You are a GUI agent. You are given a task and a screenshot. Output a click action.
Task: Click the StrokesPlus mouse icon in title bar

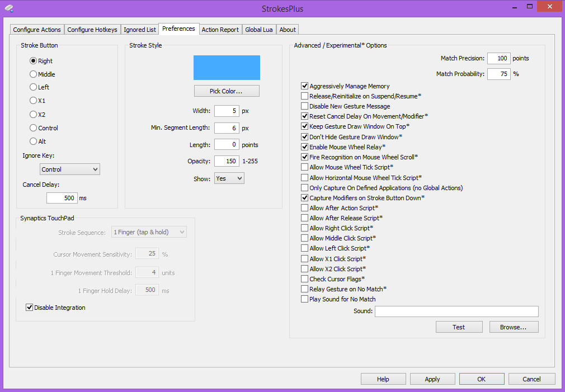click(9, 8)
